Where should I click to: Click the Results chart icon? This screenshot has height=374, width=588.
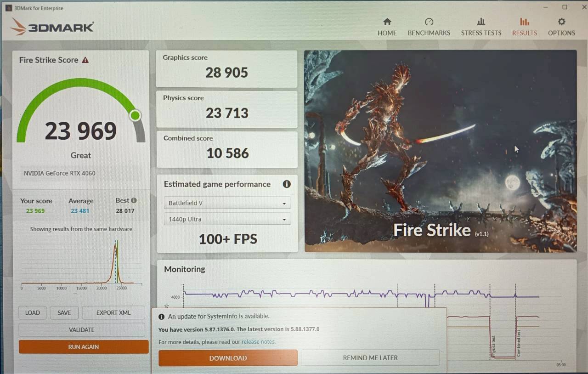pyautogui.click(x=524, y=22)
